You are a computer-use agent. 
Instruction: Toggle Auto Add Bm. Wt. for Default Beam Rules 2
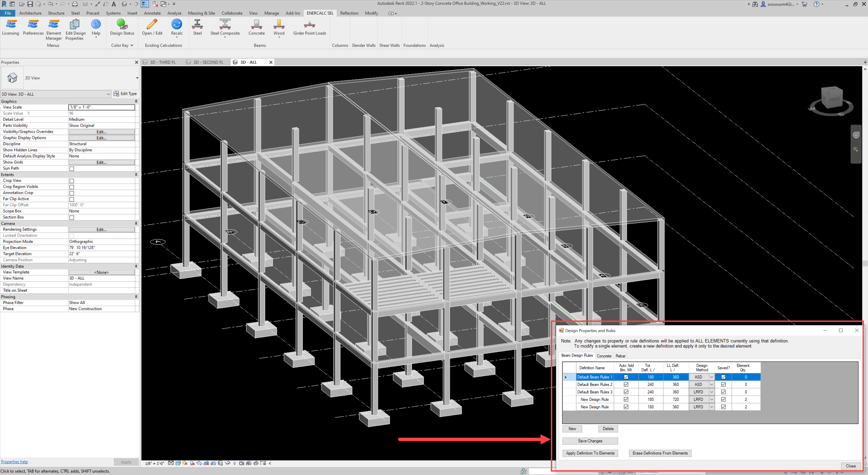[626, 384]
